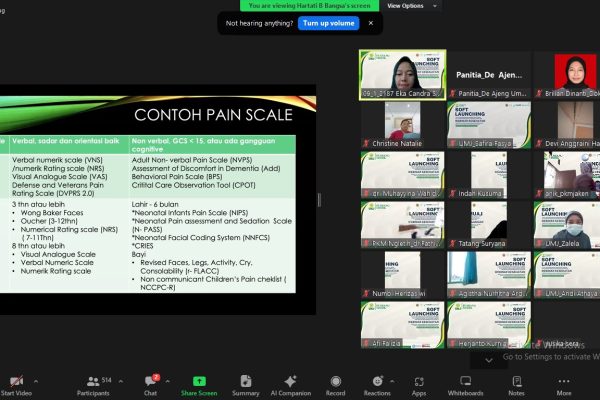Select Afi Faizia's video tile
The width and height of the screenshot is (600, 400).
click(x=403, y=325)
